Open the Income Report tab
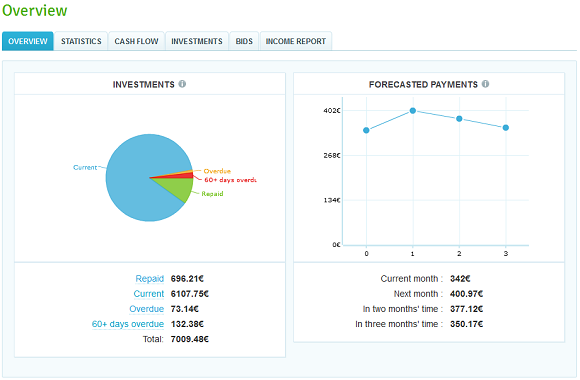 (296, 41)
